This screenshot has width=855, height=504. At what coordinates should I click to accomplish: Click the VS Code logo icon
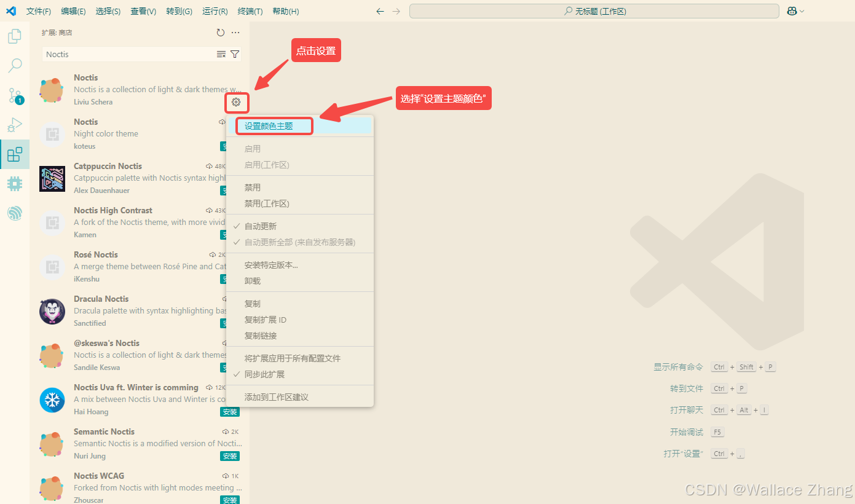(x=11, y=11)
